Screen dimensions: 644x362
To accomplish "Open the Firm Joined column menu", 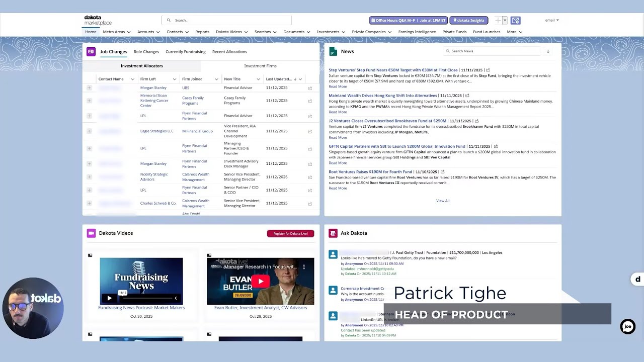I will click(x=216, y=79).
